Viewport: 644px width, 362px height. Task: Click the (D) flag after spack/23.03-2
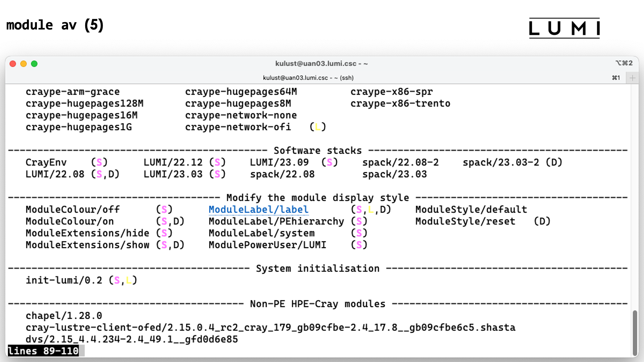pos(554,162)
